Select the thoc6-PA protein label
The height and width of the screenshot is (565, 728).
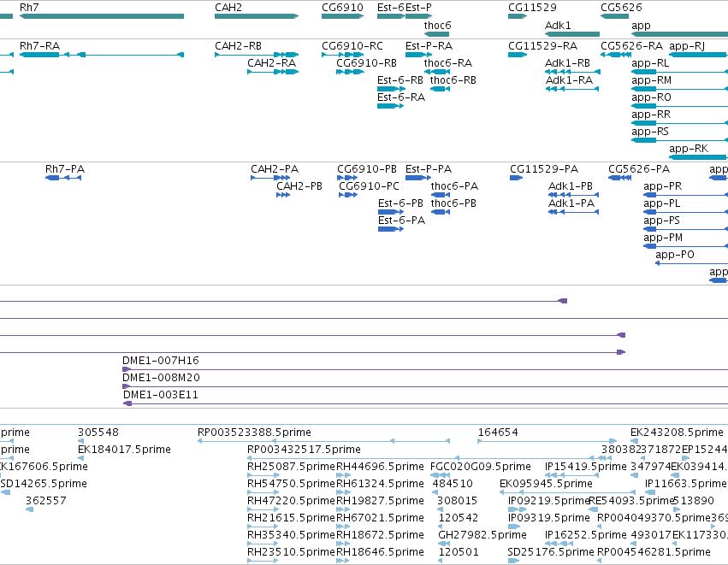pyautogui.click(x=454, y=186)
